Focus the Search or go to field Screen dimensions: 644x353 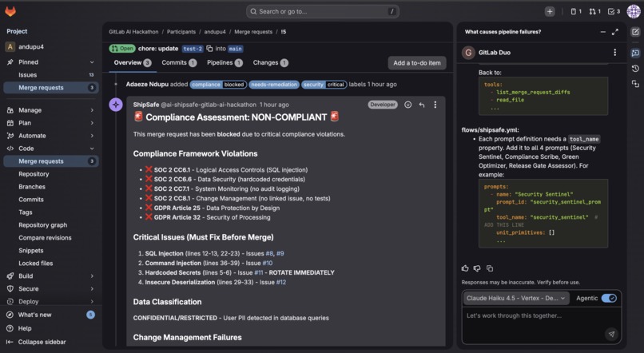(x=323, y=11)
